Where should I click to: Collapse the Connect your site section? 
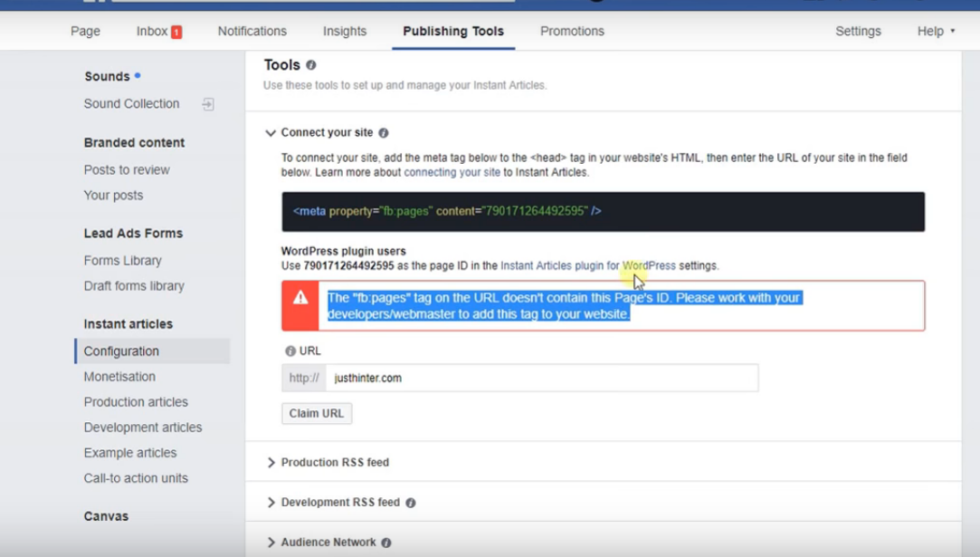click(270, 132)
